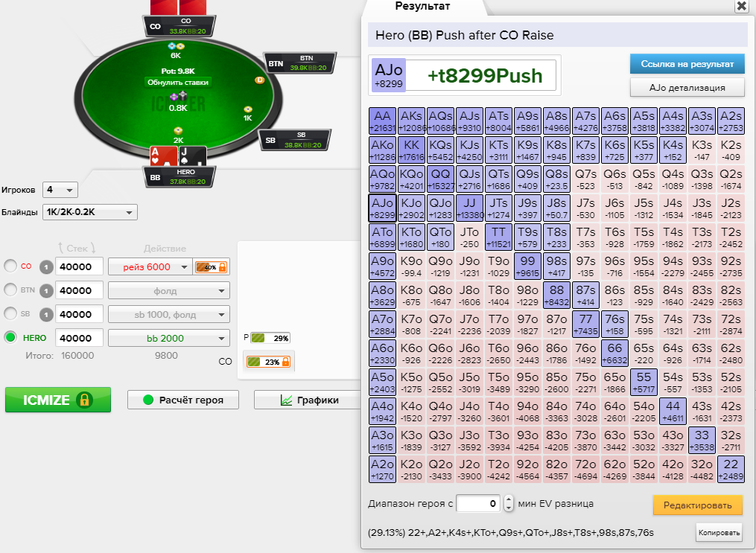Select the 76s cell in range grid

coord(614,325)
